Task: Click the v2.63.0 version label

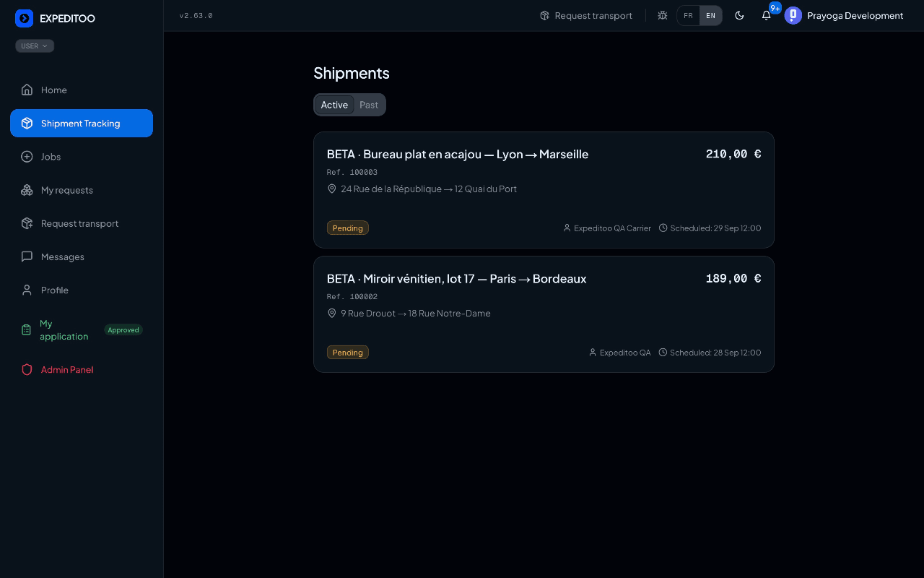Action: [x=196, y=16]
